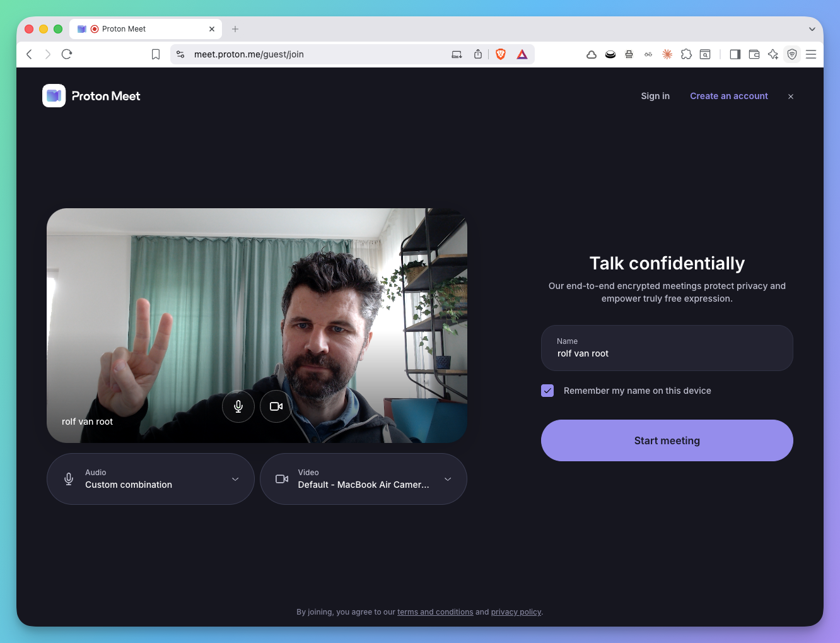Reload the page
Viewport: 840px width, 643px height.
click(x=67, y=54)
